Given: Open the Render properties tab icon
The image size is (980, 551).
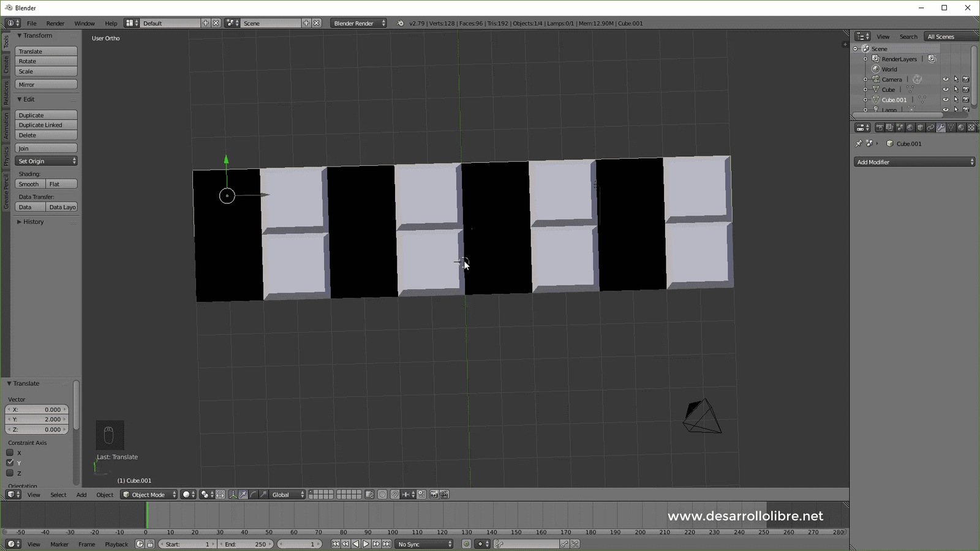Looking at the screenshot, I should (x=880, y=128).
